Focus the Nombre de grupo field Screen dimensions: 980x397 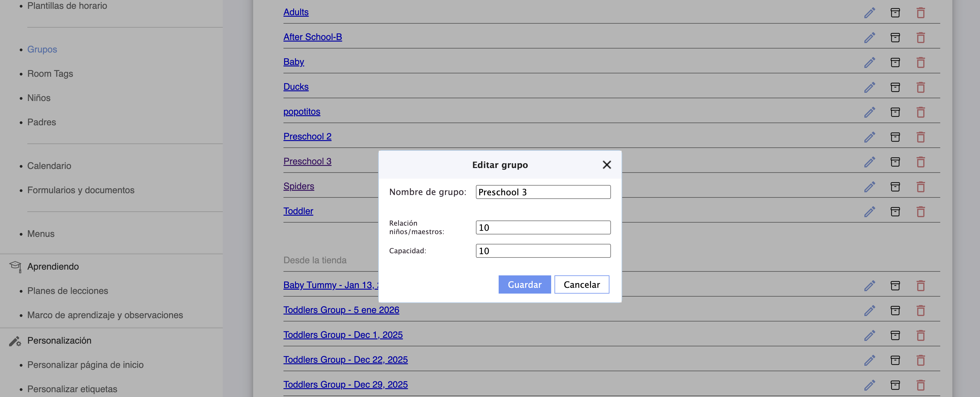pyautogui.click(x=543, y=192)
